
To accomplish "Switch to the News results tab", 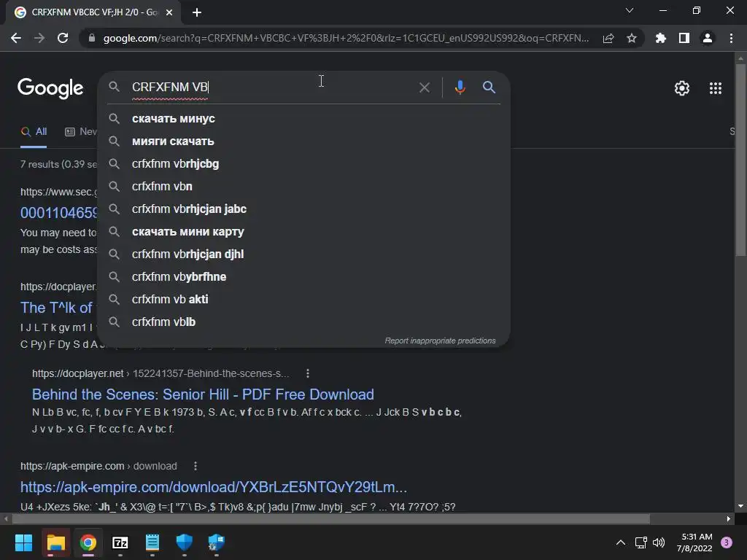I will 81,132.
